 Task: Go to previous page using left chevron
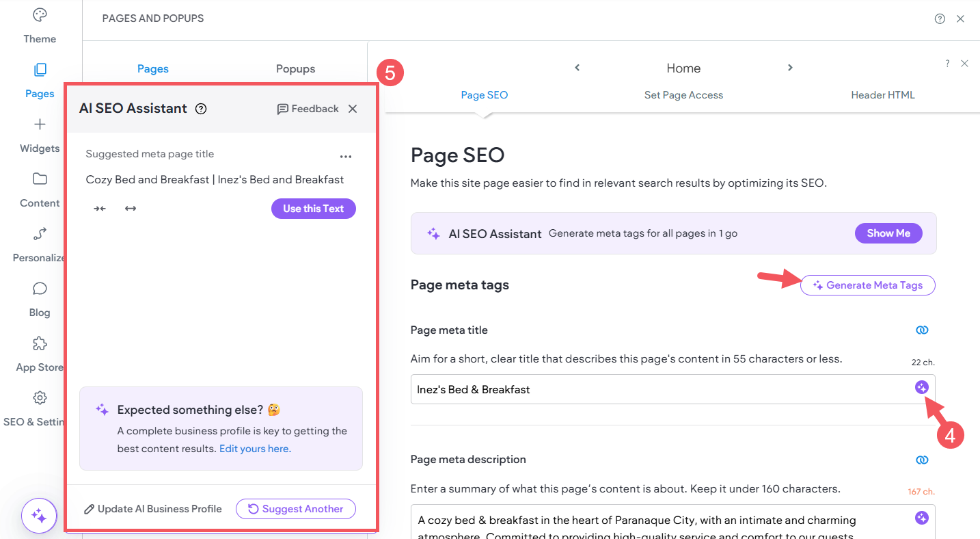[577, 68]
